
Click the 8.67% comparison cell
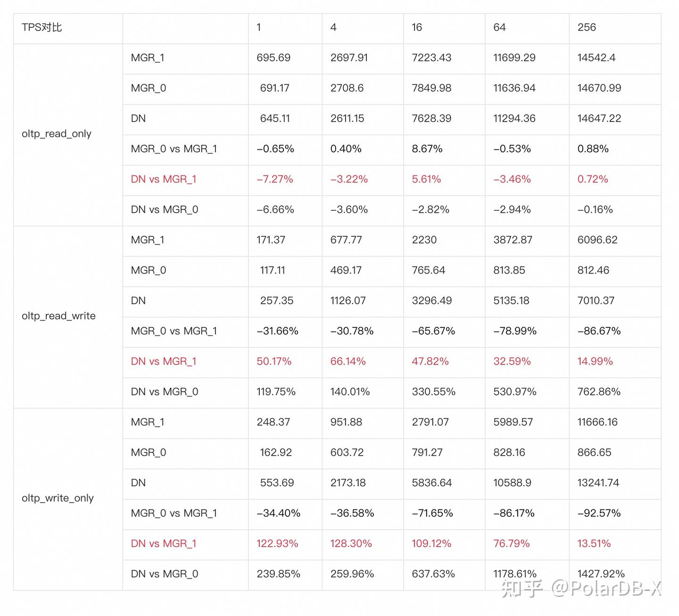[427, 149]
